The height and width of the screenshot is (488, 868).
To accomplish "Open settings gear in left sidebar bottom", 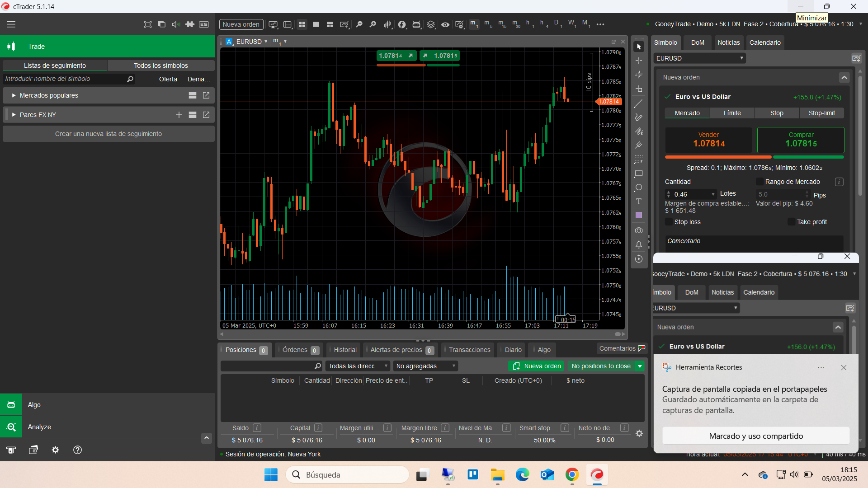I will pyautogui.click(x=55, y=450).
